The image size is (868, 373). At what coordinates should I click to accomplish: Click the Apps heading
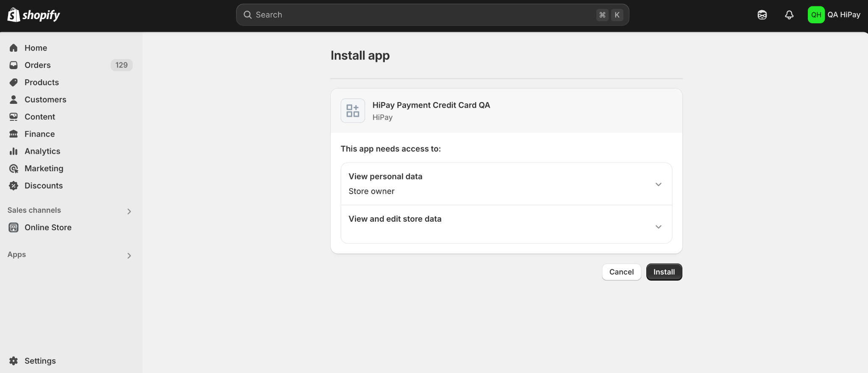click(x=17, y=254)
